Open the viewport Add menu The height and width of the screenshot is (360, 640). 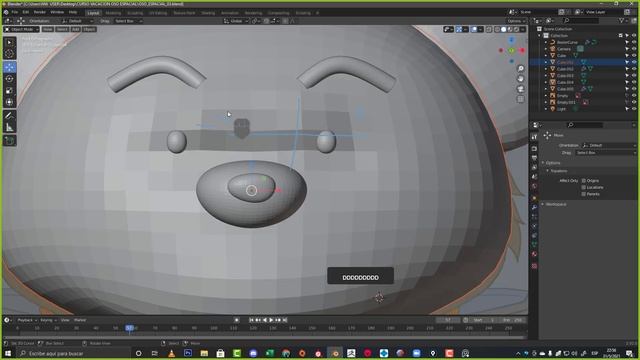(76, 29)
